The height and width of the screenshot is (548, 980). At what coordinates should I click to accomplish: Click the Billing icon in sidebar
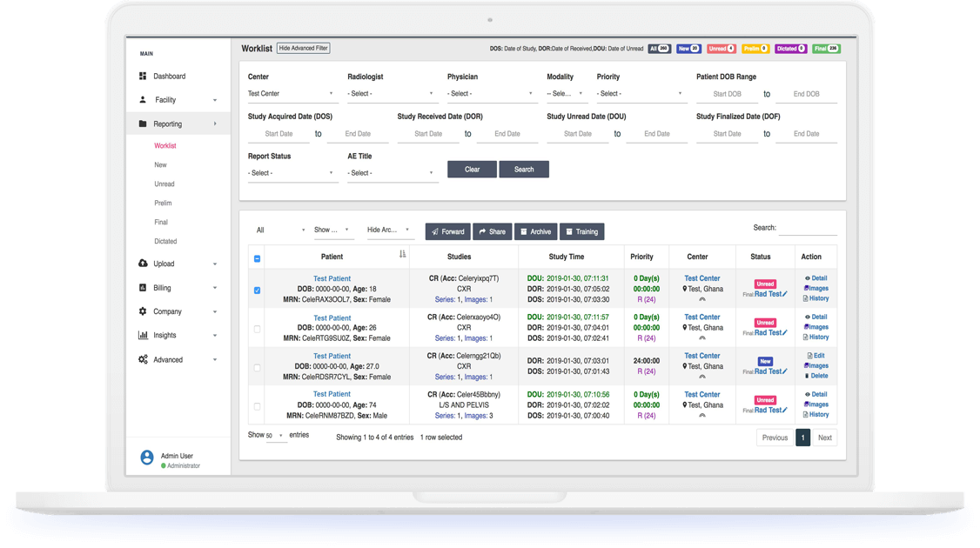(143, 287)
